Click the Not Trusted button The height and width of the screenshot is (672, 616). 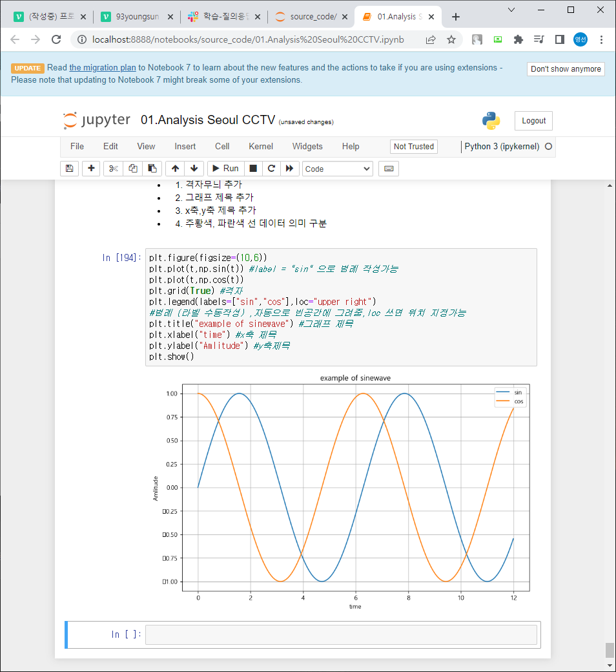[414, 147]
